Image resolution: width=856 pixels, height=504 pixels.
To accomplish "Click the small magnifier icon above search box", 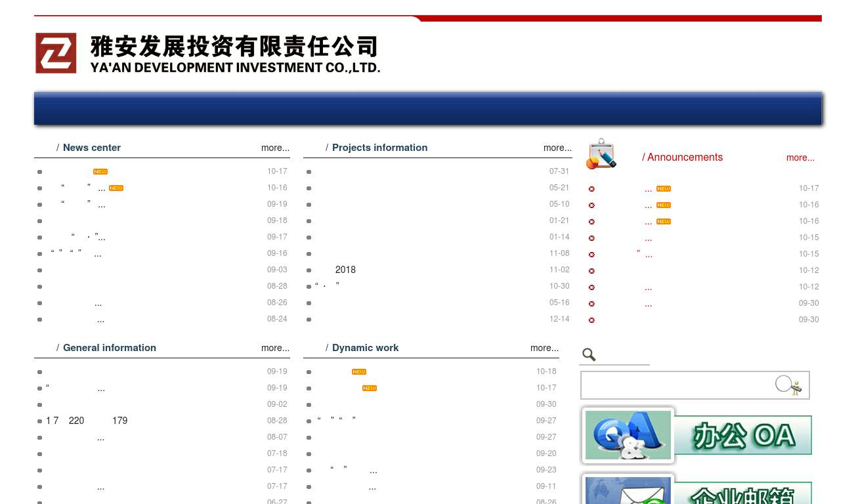I will point(589,355).
